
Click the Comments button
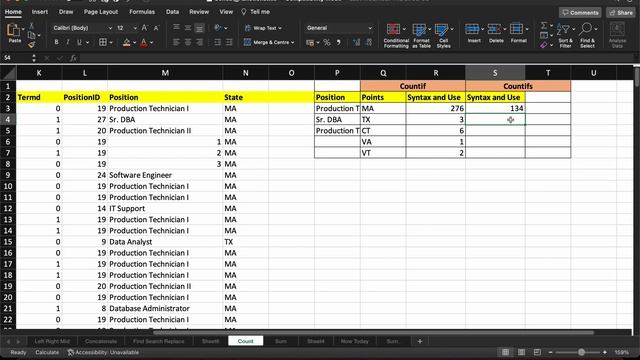tap(580, 13)
